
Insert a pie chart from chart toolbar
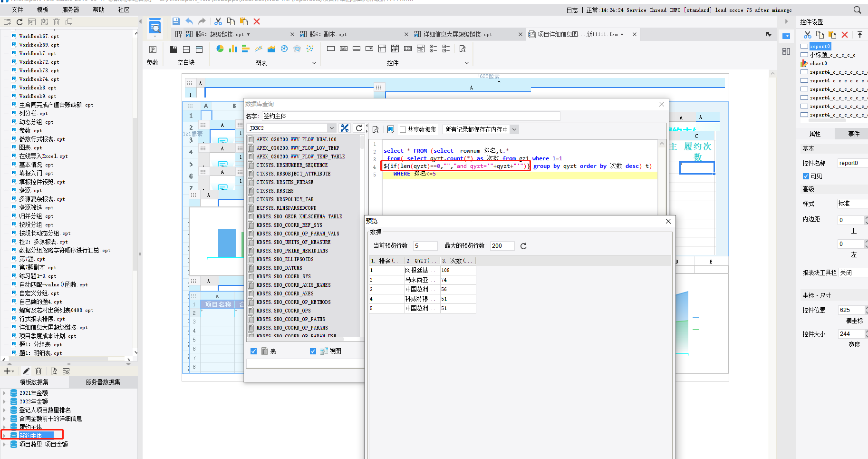220,49
